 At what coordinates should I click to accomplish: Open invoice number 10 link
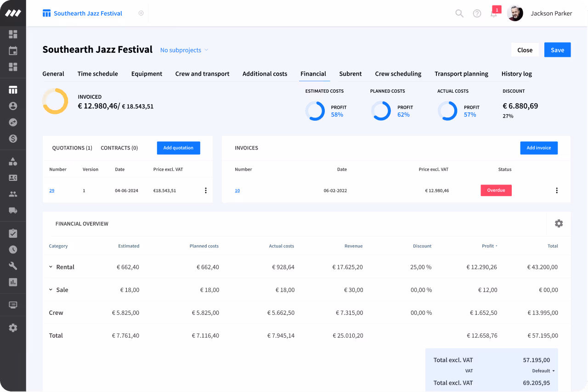(237, 190)
